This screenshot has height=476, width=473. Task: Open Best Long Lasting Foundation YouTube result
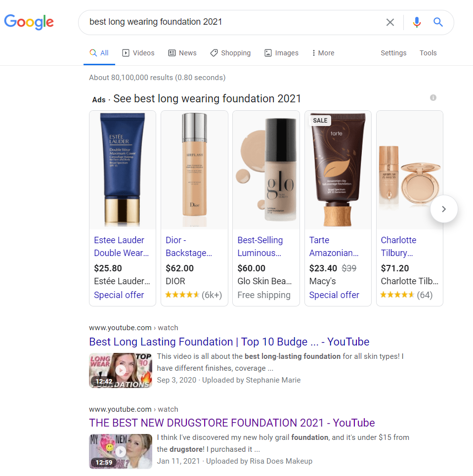click(x=229, y=342)
